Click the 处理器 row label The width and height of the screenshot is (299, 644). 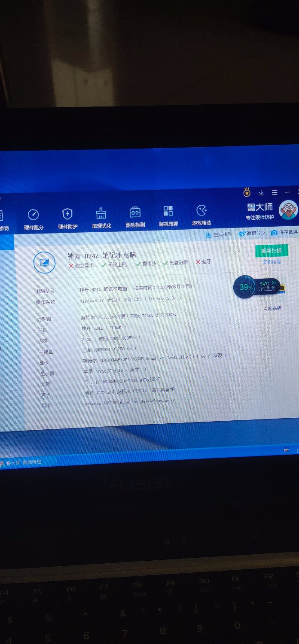click(x=44, y=319)
